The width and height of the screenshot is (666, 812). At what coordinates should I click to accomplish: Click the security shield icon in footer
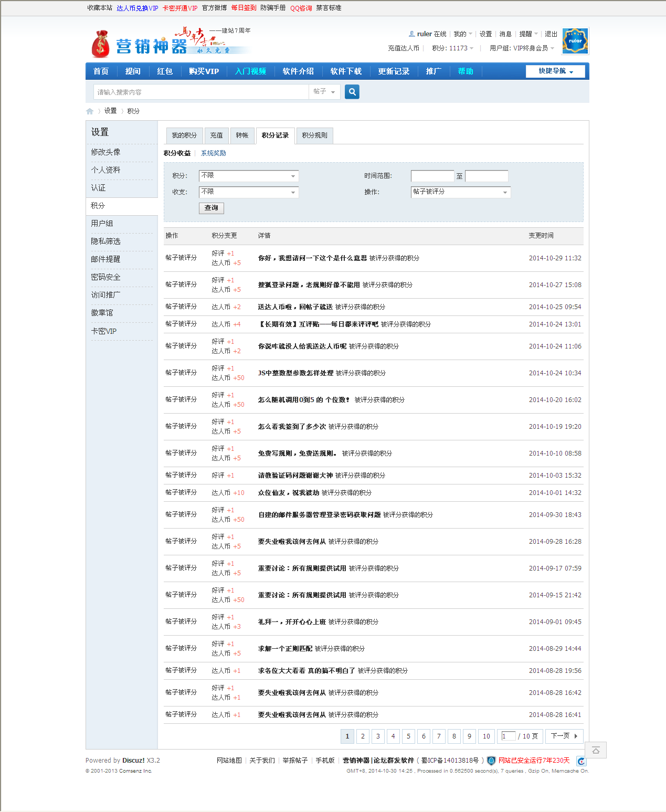point(491,761)
